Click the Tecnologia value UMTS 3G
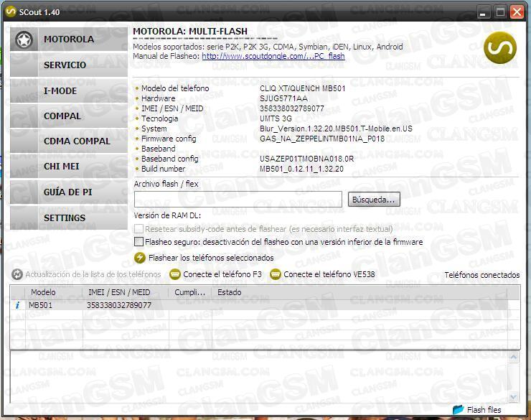531x420 pixels. tap(276, 118)
